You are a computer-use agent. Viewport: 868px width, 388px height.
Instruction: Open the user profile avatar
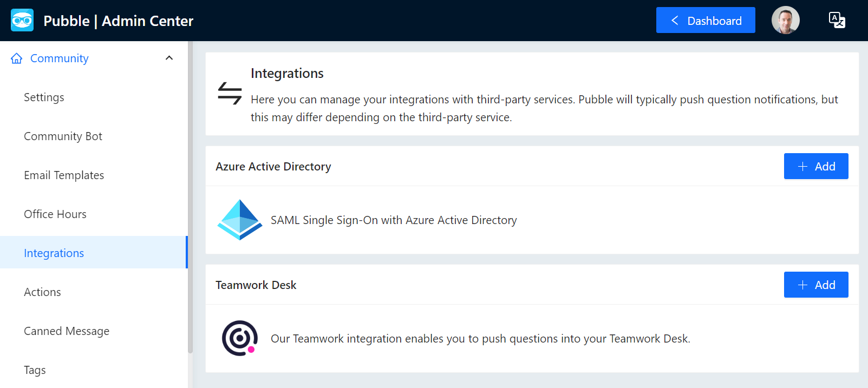[786, 21]
